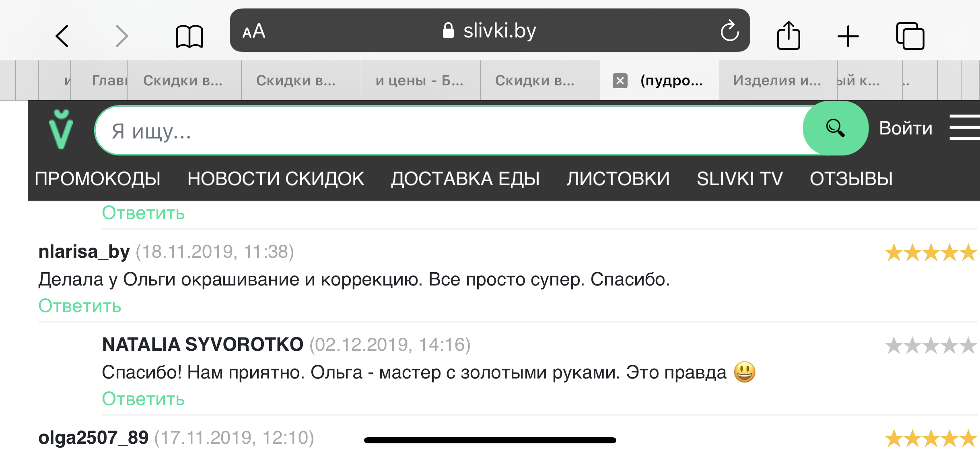Image resolution: width=980 pixels, height=453 pixels.
Task: Open the ПРОМОКОДЫ menu section
Action: pyautogui.click(x=97, y=179)
